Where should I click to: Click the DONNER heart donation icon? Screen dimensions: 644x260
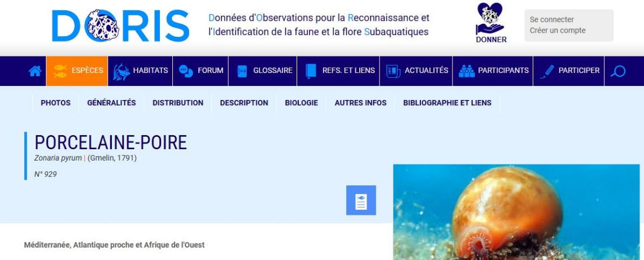pyautogui.click(x=491, y=23)
